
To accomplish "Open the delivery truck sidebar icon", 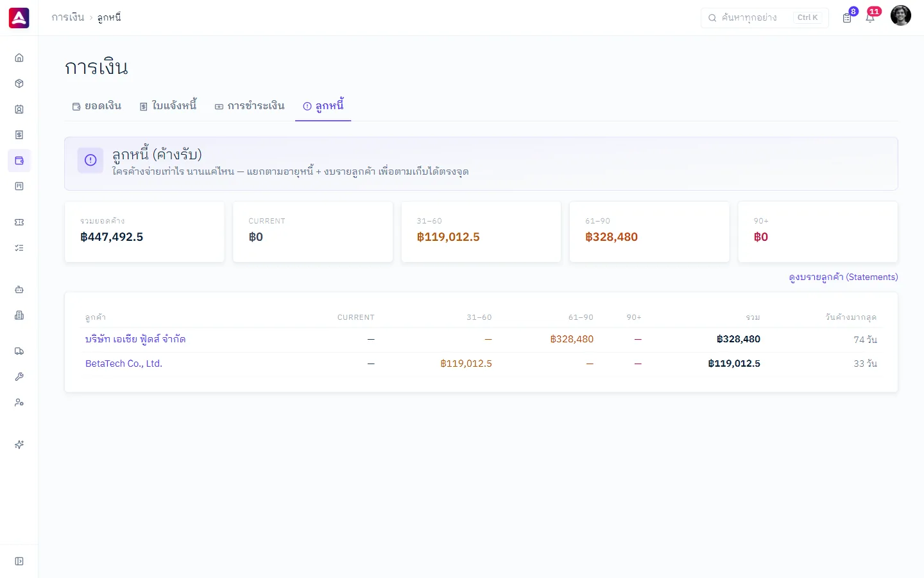I will click(19, 351).
